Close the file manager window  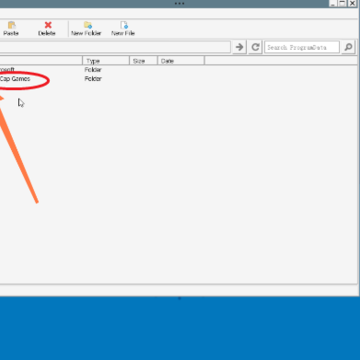[352, 3]
